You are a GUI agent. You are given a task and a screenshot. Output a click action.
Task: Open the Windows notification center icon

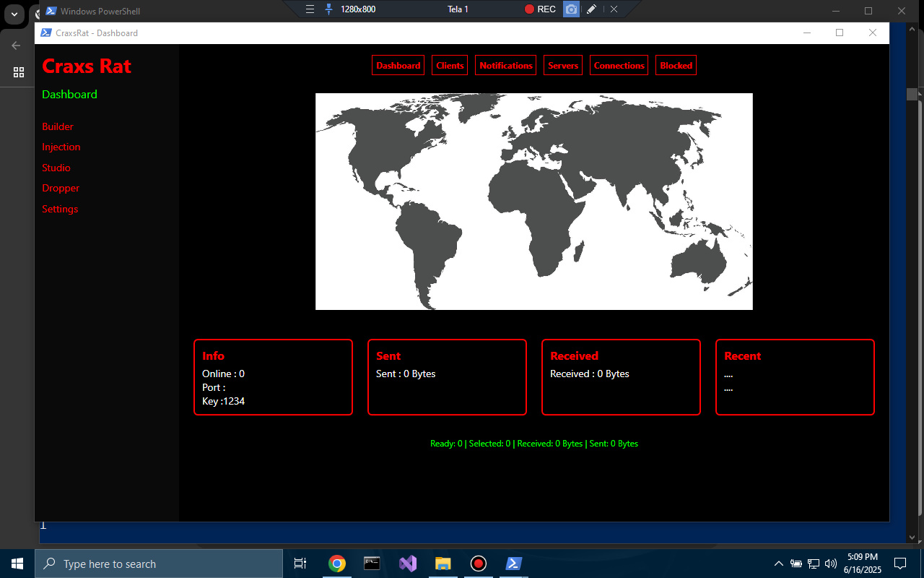coord(900,564)
